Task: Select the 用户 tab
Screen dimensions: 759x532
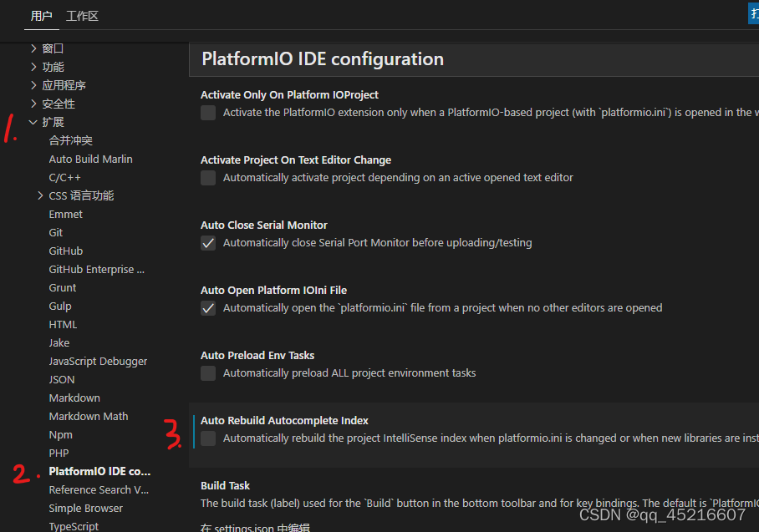Action: [x=41, y=15]
